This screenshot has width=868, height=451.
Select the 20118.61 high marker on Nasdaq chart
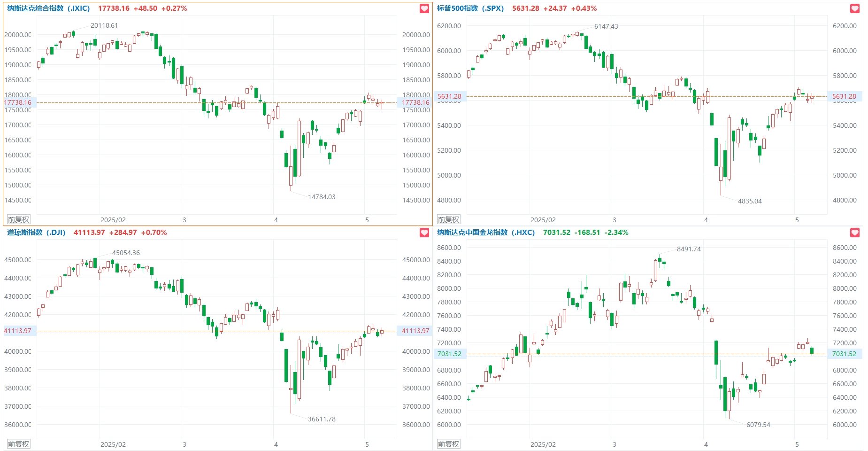click(104, 25)
